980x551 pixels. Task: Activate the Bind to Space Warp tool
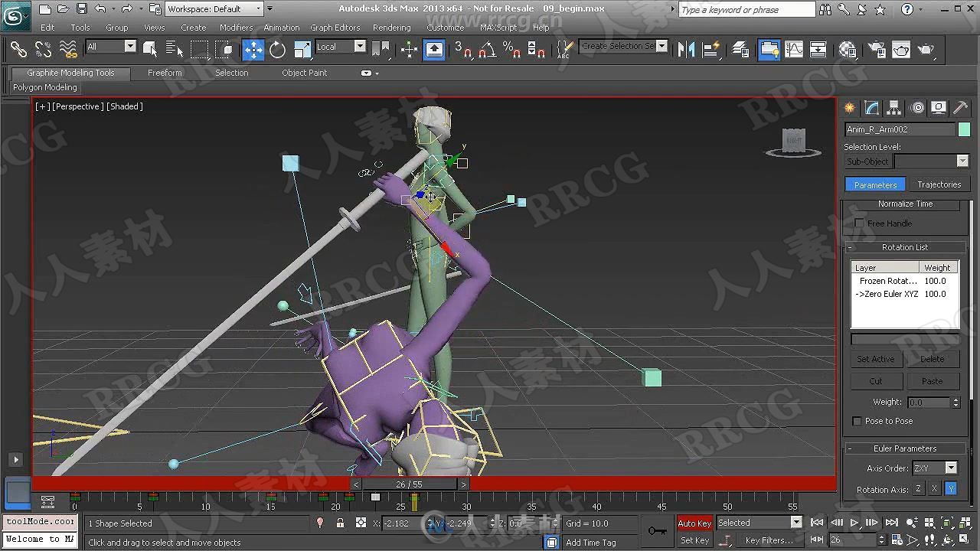[x=69, y=50]
